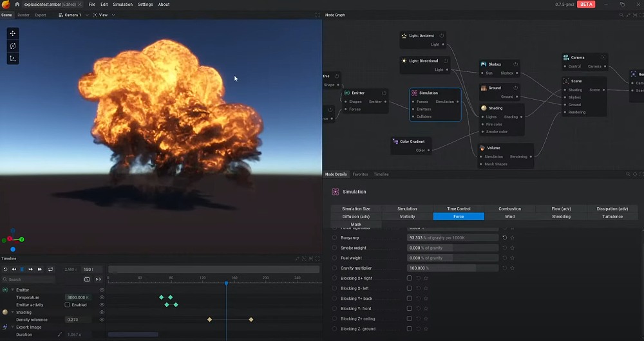This screenshot has width=644, height=341.
Task: Reset Smoke weight to default
Action: coord(504,248)
